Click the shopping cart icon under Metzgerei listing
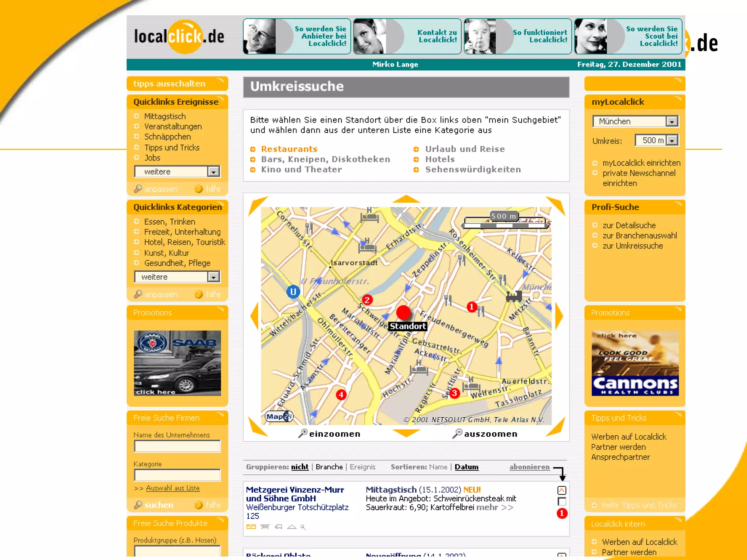The height and width of the screenshot is (560, 747). click(265, 526)
